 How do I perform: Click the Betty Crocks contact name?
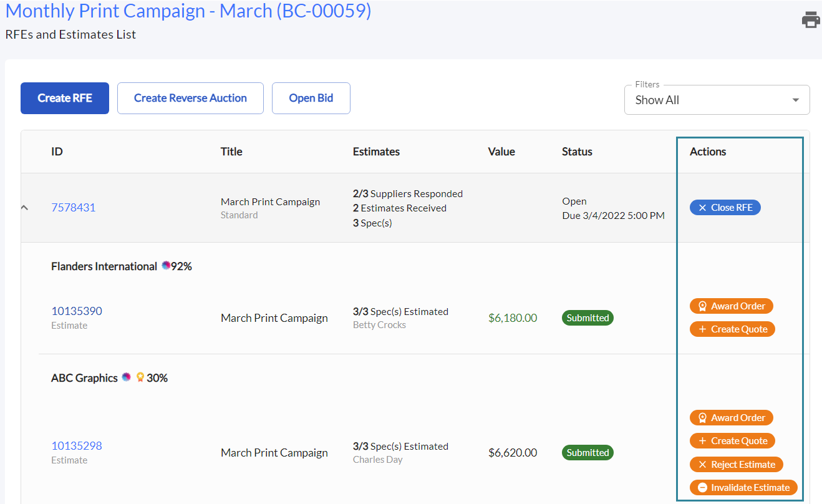379,325
